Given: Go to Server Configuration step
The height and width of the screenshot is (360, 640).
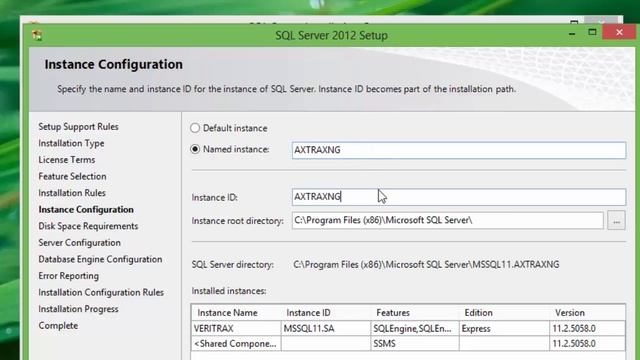Looking at the screenshot, I should click(80, 243).
